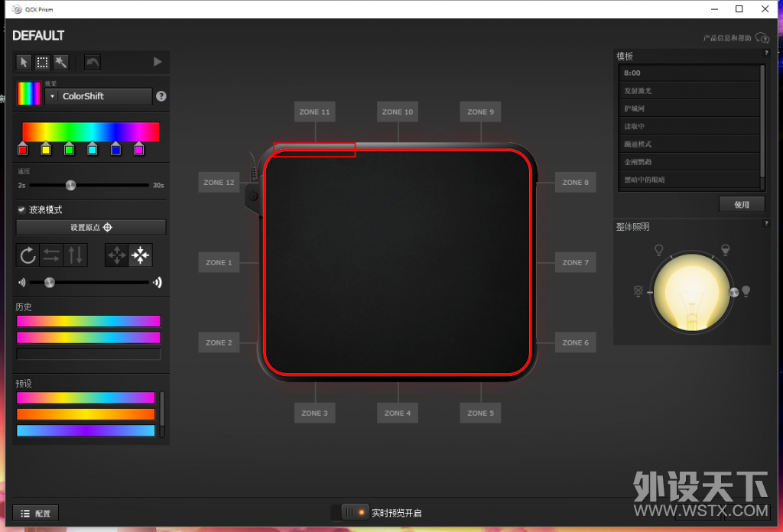Open the ColorShift help via question mark icon
The height and width of the screenshot is (532, 783).
[160, 96]
